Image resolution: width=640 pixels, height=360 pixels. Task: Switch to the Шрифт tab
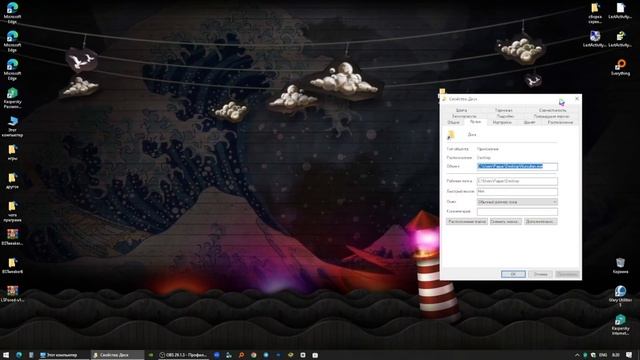pos(529,122)
